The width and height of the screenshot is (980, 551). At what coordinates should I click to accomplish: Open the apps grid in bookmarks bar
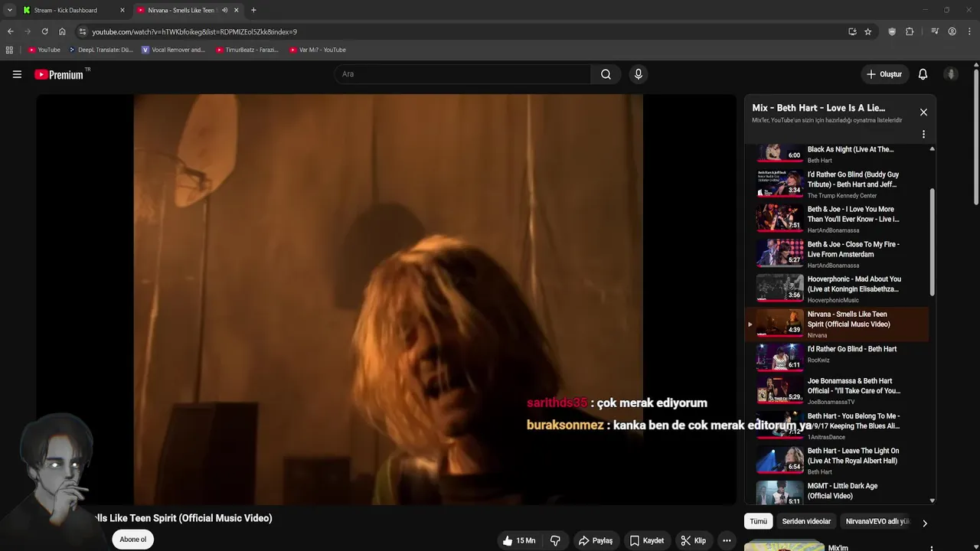(9, 50)
